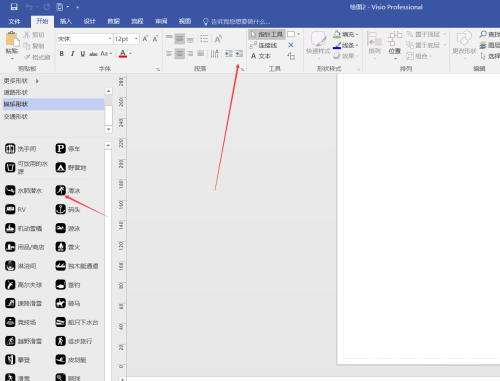Select the 游泳 (Swimming) shape icon

[60, 228]
